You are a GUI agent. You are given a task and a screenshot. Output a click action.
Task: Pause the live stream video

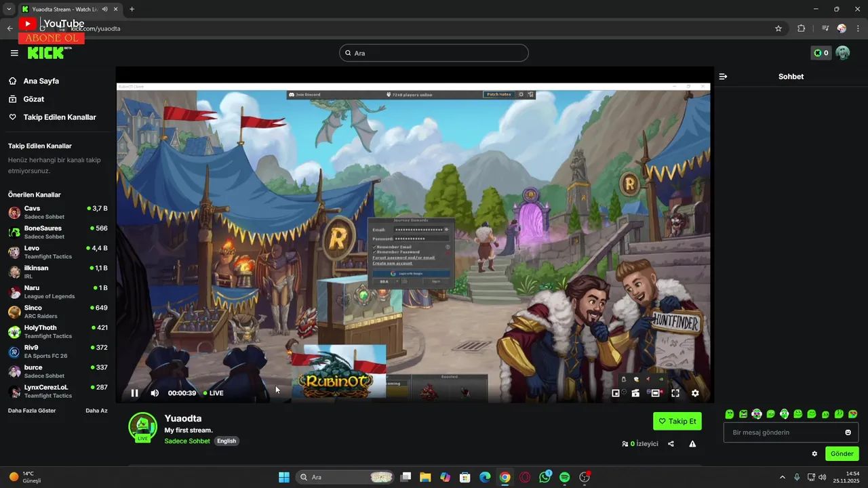pyautogui.click(x=134, y=393)
